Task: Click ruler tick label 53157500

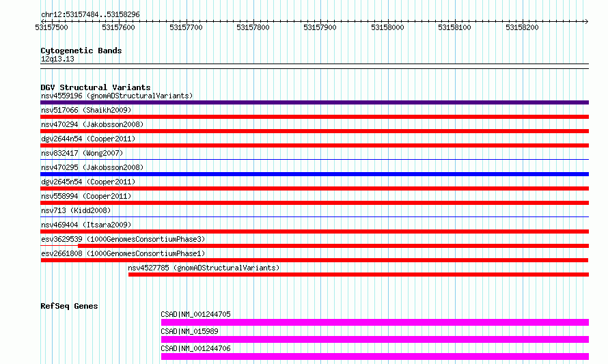Action: (51, 27)
